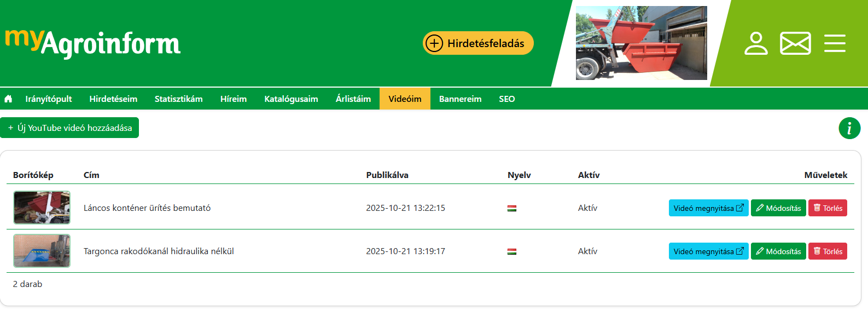Screen dimensions: 868x310
Task: Switch to Bannereim tab
Action: 461,99
